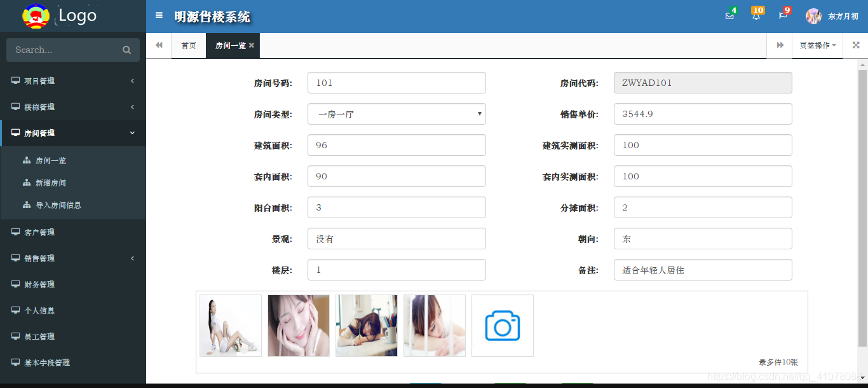Click the camera upload photo icon
The width and height of the screenshot is (868, 388).
(x=503, y=326)
